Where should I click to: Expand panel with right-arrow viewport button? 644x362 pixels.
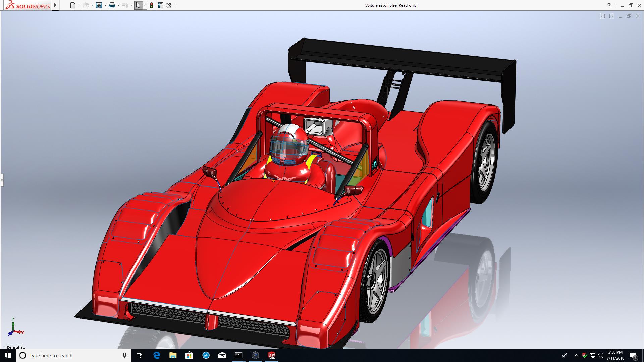tap(611, 16)
